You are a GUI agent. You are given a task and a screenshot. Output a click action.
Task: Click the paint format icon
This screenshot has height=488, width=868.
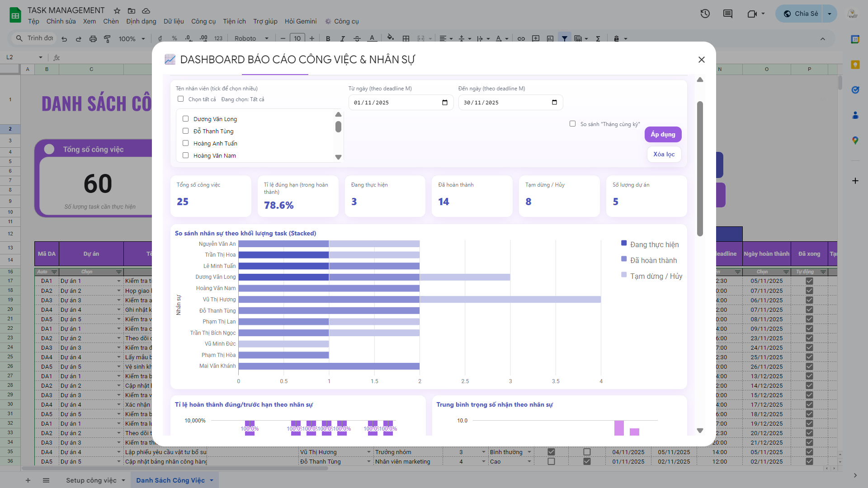pyautogui.click(x=107, y=39)
